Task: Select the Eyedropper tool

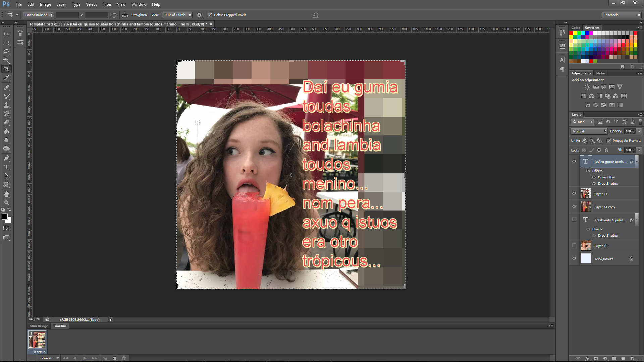Action: pos(6,78)
